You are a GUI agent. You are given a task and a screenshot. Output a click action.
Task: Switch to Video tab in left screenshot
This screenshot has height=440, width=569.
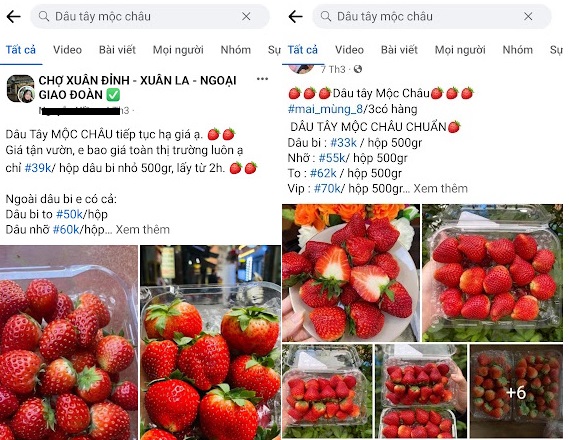pyautogui.click(x=67, y=50)
